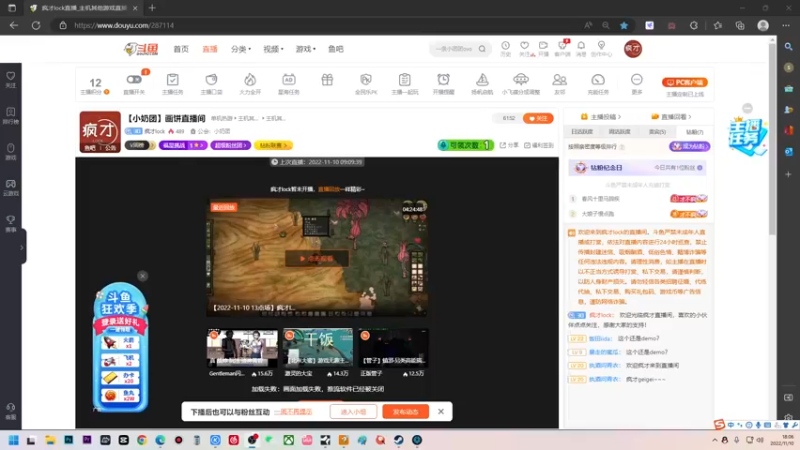Click the 扬帆启航 sailboat icon
The image size is (800, 450).
[x=482, y=80]
